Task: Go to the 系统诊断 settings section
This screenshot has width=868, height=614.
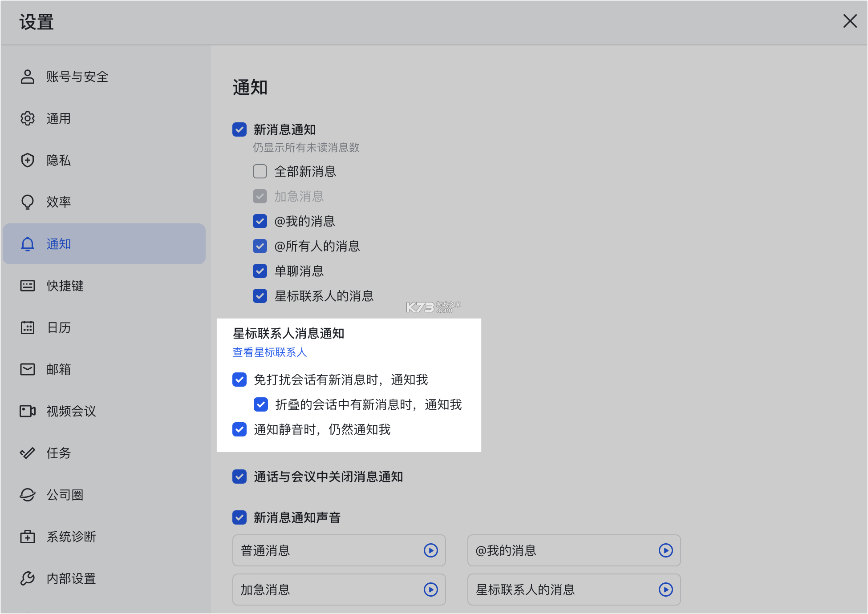Action: tap(104, 537)
